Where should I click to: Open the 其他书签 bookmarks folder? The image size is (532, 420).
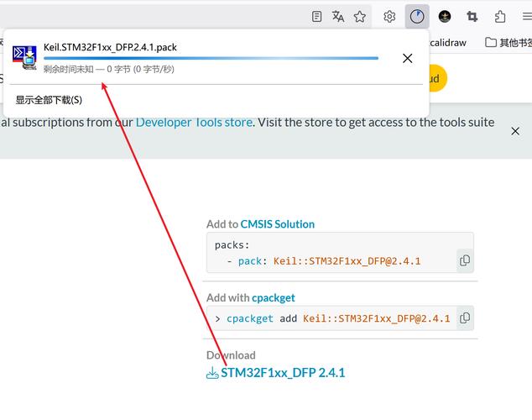pyautogui.click(x=509, y=43)
